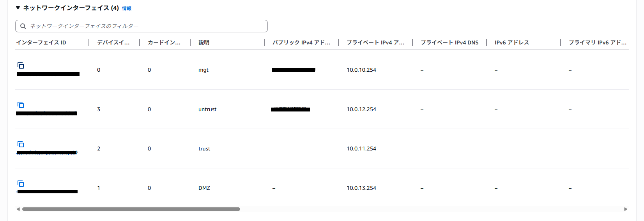Copy the DMZ interface ID
Viewport: 644px width, 221px height.
[x=21, y=184]
